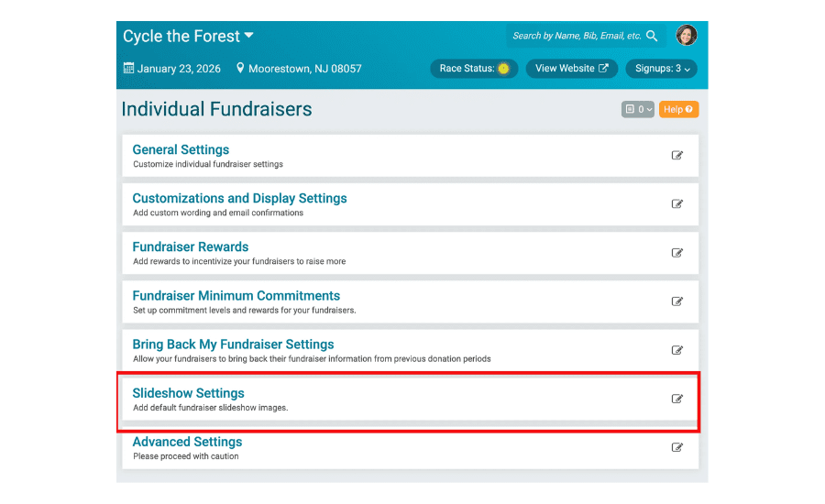Click 'Customize individual fundraiser settings' description
The width and height of the screenshot is (825, 504).
tap(208, 164)
